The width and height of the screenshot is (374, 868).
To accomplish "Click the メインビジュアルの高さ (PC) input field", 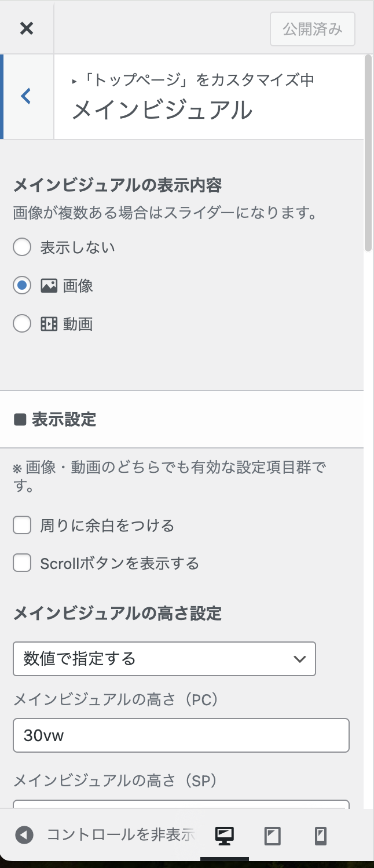I will 181,735.
